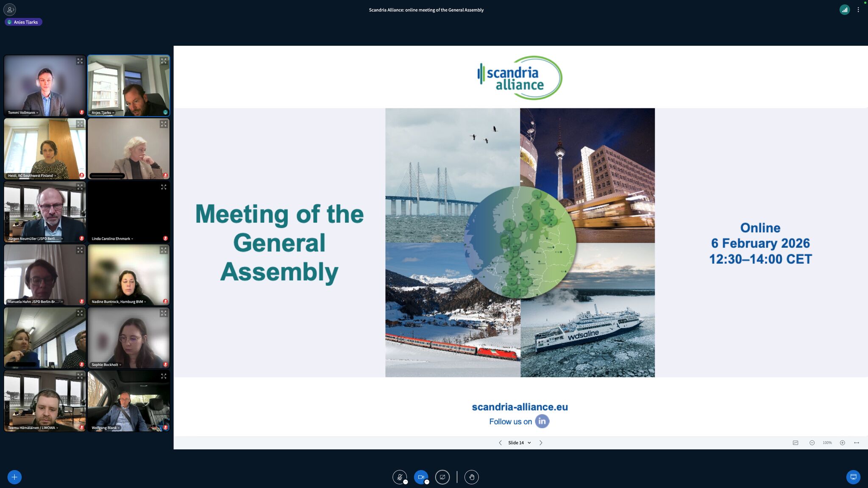868x488 pixels.
Task: Open the whiteboard annotations toolbar icon
Action: pos(796,443)
